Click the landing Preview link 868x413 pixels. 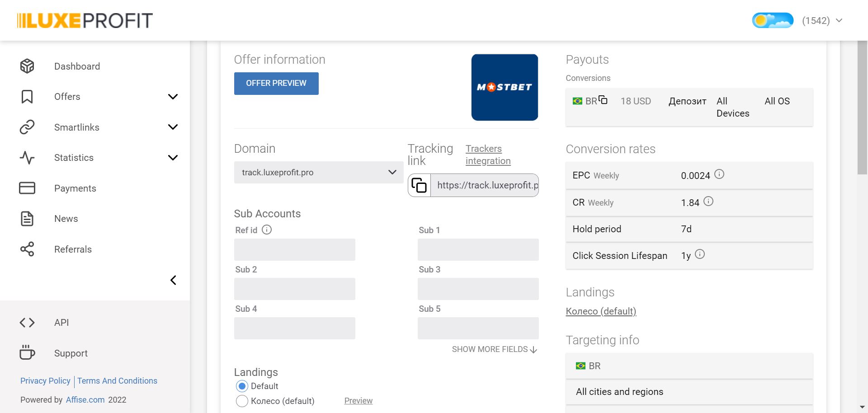point(359,401)
